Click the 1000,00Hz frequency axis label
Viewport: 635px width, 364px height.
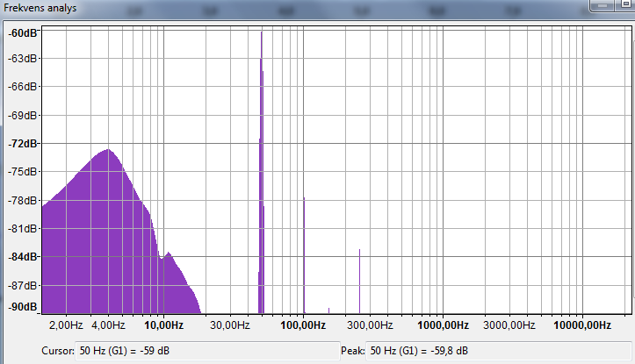click(442, 325)
